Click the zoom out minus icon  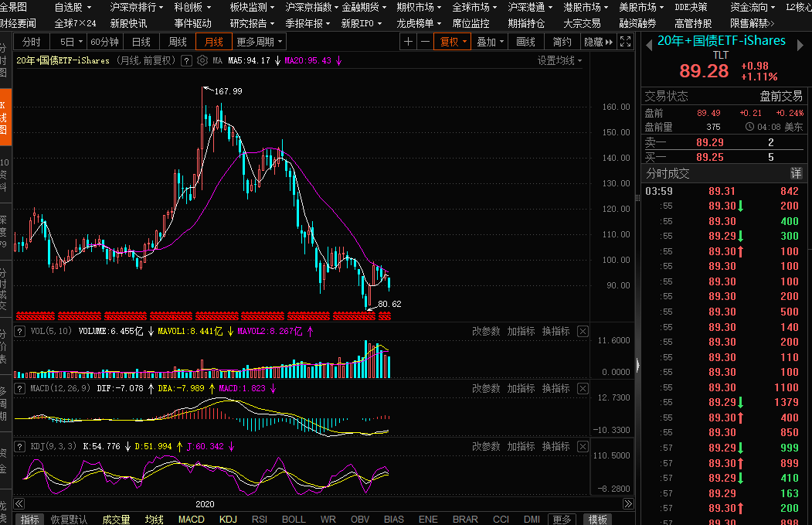click(x=424, y=42)
